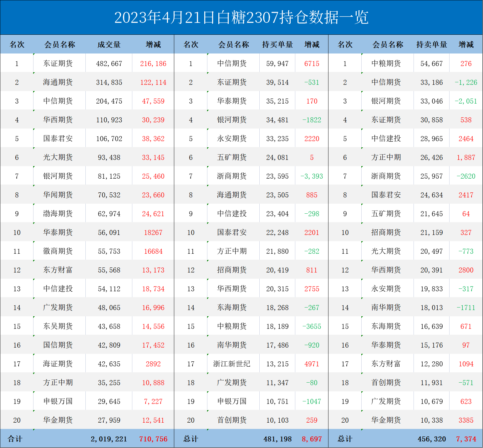Select 东吴期货 member name
This screenshot has width=483, height=448.
(x=58, y=326)
